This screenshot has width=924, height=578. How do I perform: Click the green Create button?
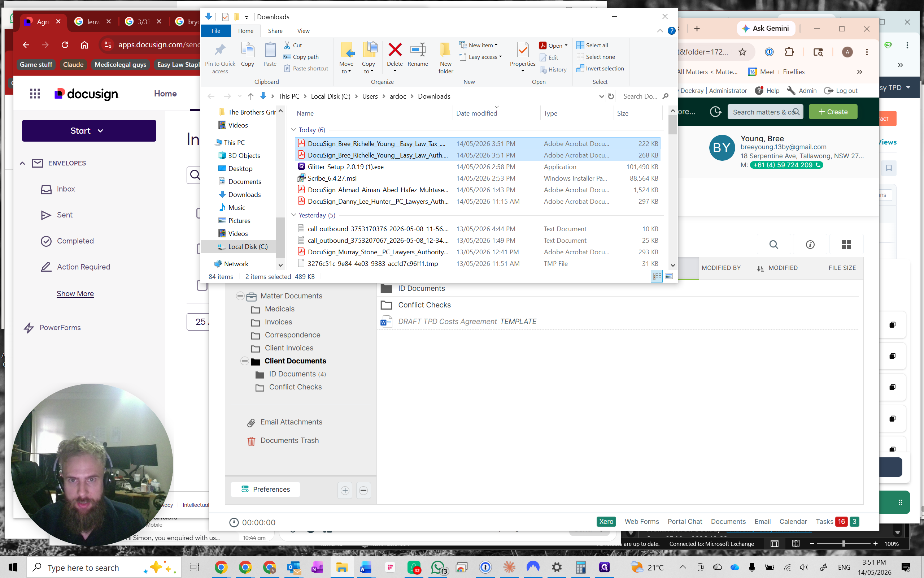(833, 112)
